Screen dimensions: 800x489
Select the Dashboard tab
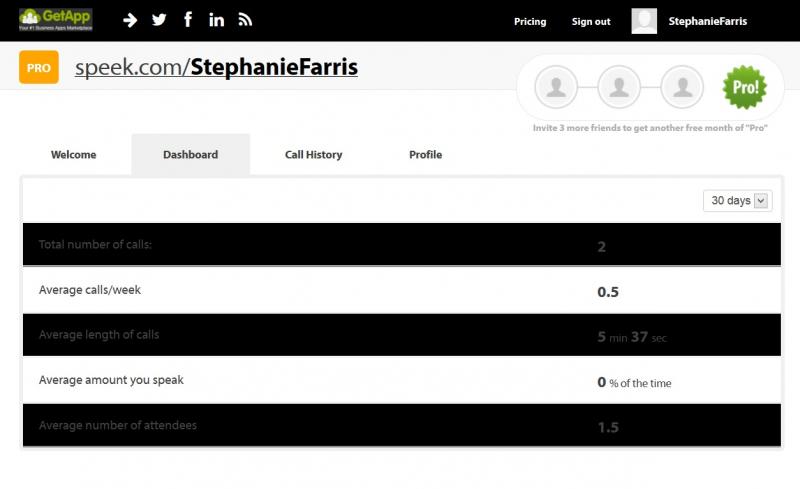pyautogui.click(x=190, y=155)
